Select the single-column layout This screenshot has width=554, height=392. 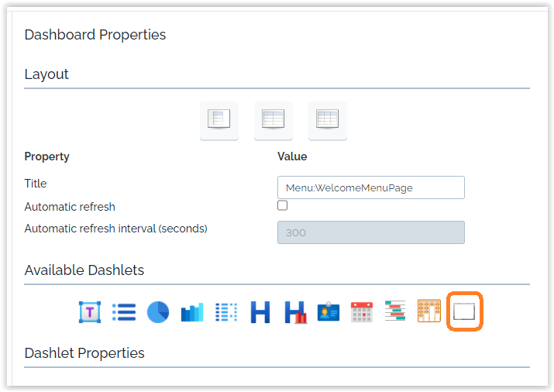click(219, 119)
